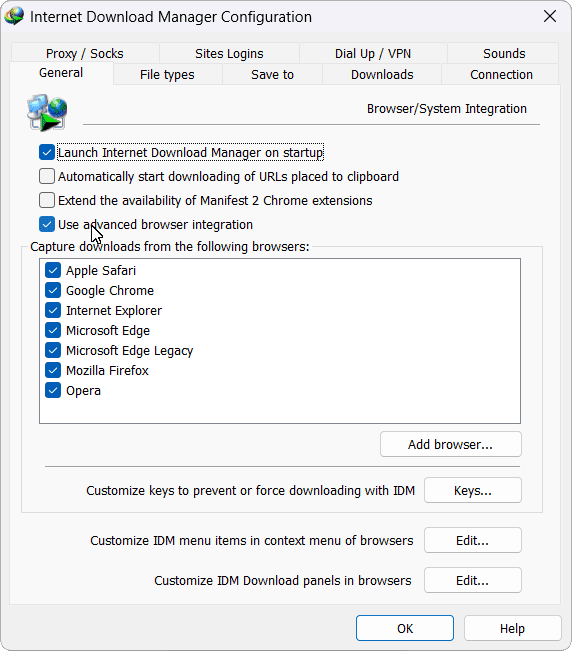The height and width of the screenshot is (651, 572).
Task: Uncheck Use advanced browser integration
Action: pyautogui.click(x=47, y=224)
